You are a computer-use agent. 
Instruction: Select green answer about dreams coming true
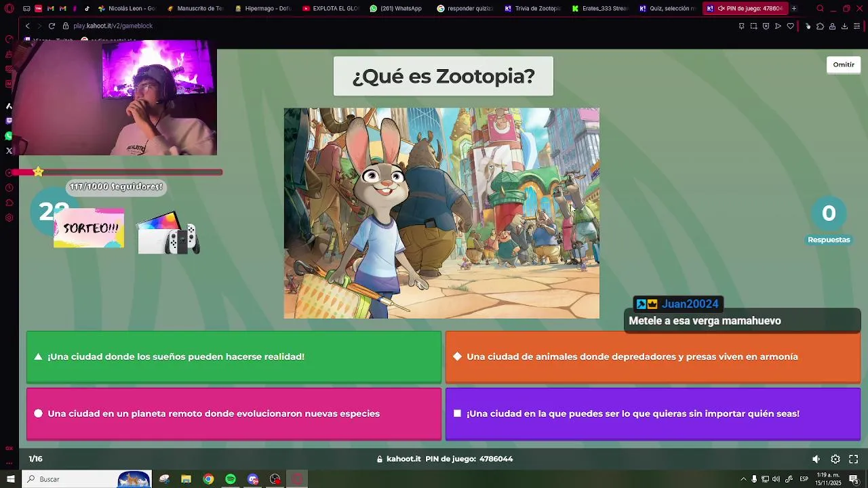[234, 357]
